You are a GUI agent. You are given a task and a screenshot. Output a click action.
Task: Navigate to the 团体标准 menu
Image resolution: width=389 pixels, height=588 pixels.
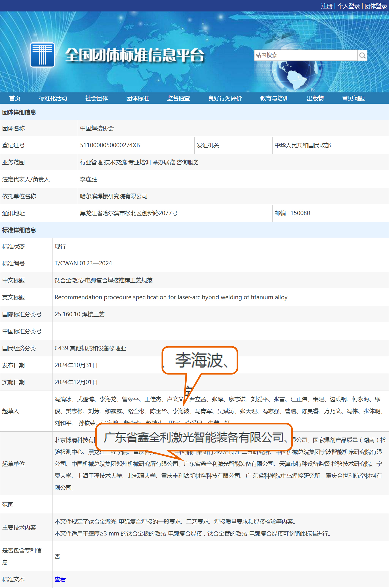click(138, 98)
